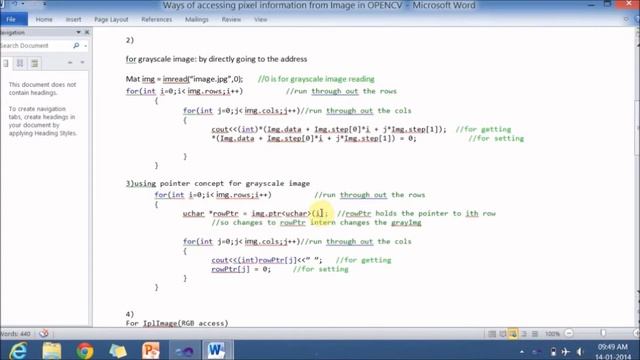Jump to next heading arrow

pyautogui.click(x=82, y=63)
